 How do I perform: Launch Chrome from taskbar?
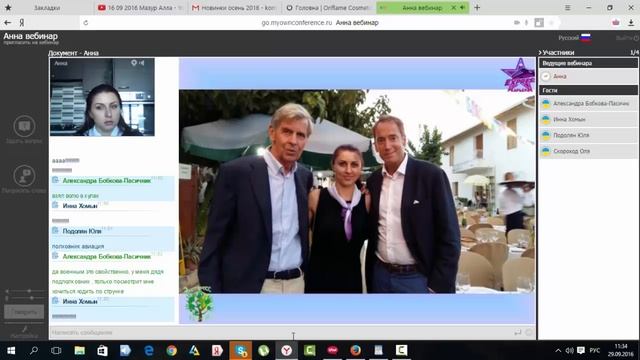171,350
